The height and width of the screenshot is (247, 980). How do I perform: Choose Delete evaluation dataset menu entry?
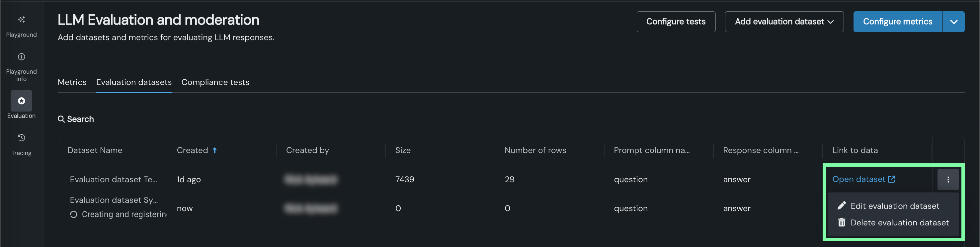tap(899, 223)
